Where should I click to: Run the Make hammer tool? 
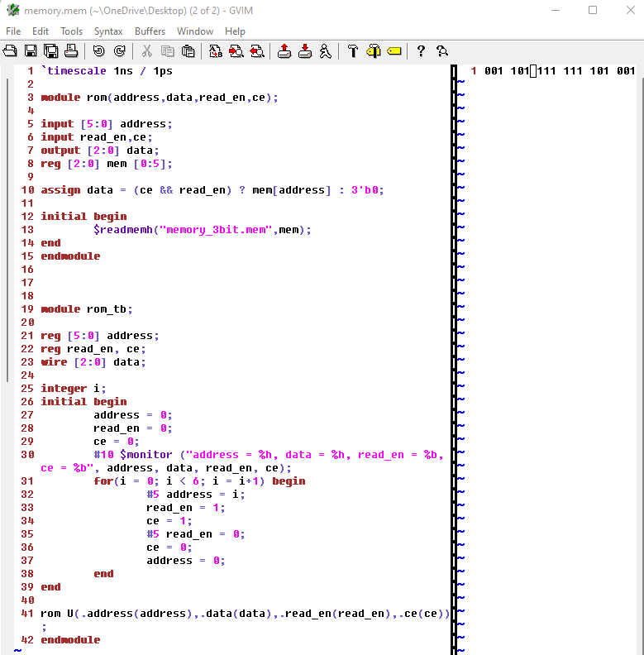point(353,51)
